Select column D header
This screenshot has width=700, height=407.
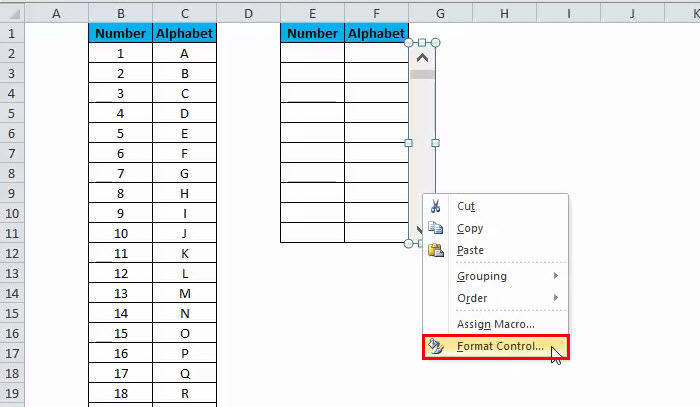click(248, 13)
